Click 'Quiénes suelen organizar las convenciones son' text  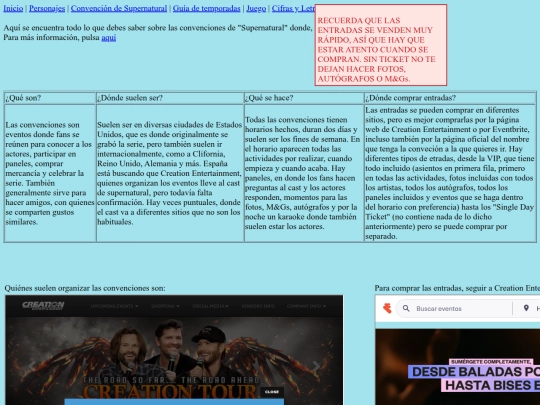pyautogui.click(x=85, y=288)
